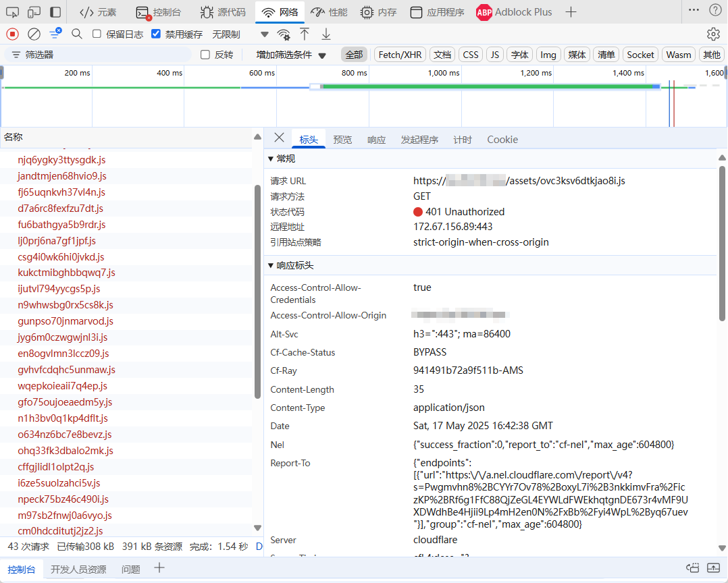Tick the 反转 filter checkbox
The image size is (728, 583).
click(x=205, y=55)
